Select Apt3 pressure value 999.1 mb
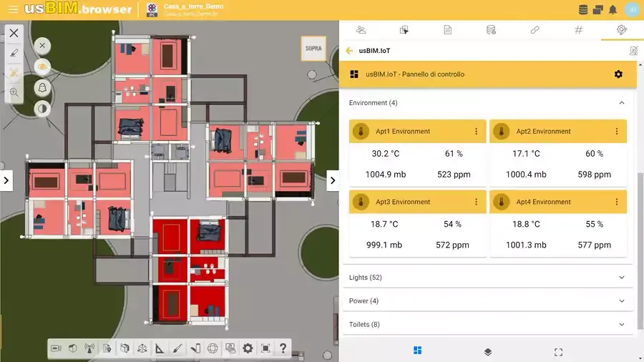 pos(384,245)
